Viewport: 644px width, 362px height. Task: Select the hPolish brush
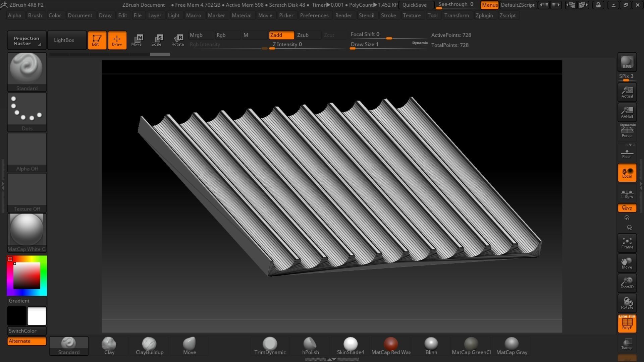[x=310, y=346]
